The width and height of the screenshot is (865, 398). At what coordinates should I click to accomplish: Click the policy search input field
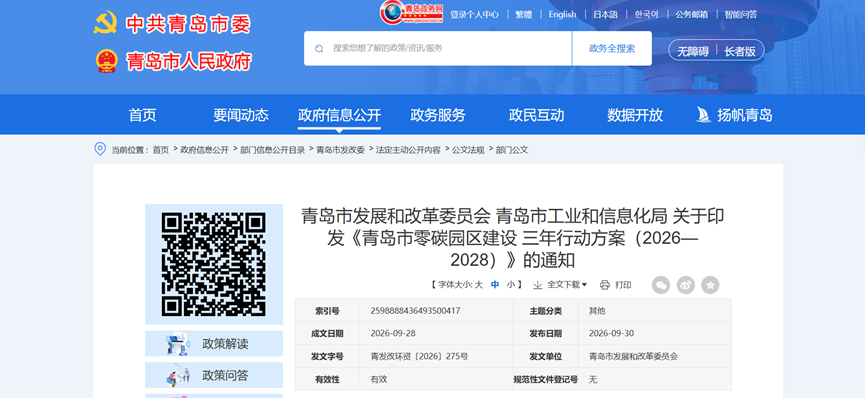tap(450, 49)
